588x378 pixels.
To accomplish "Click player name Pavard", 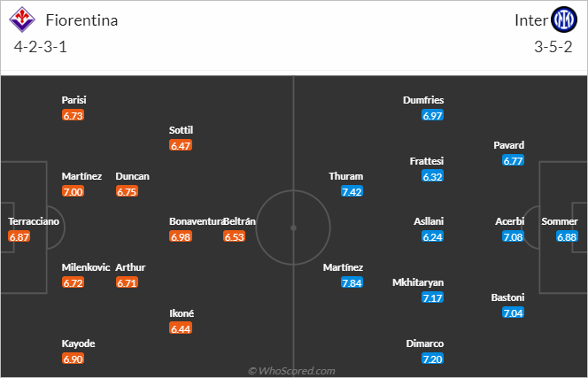I will 509,145.
